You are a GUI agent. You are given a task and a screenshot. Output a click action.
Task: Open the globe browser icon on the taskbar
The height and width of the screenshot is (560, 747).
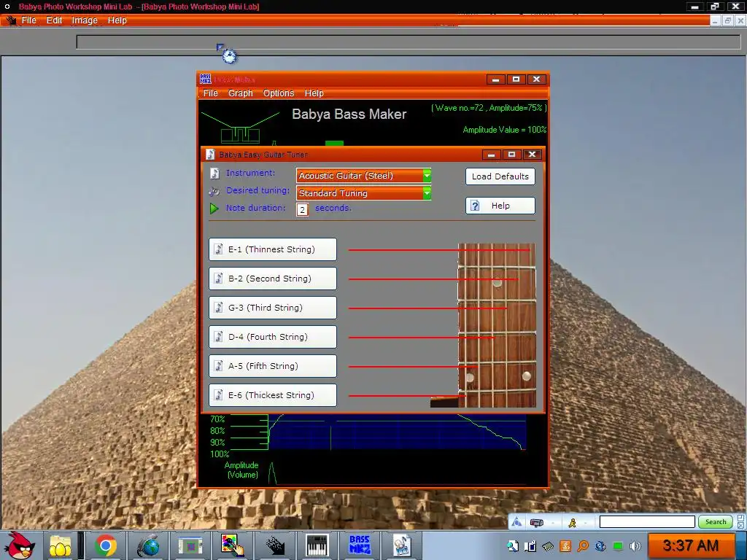pos(148,545)
